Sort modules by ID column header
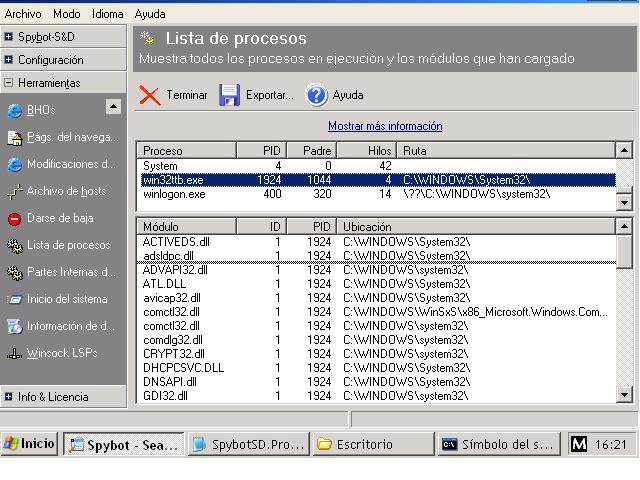 click(x=261, y=226)
